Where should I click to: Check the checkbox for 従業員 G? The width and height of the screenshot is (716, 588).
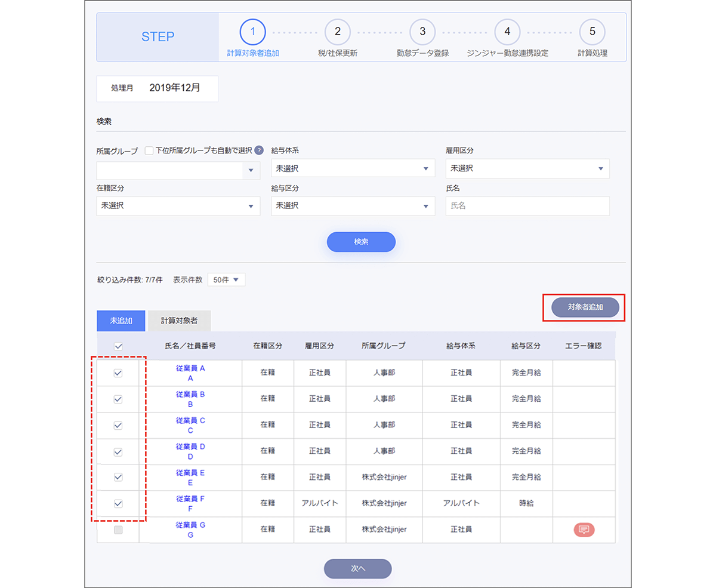tap(118, 530)
